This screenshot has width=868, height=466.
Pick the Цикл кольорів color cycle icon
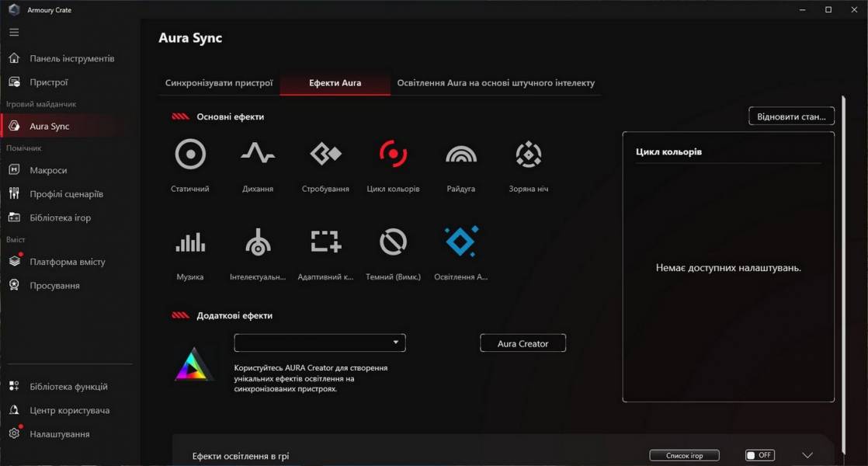(393, 154)
